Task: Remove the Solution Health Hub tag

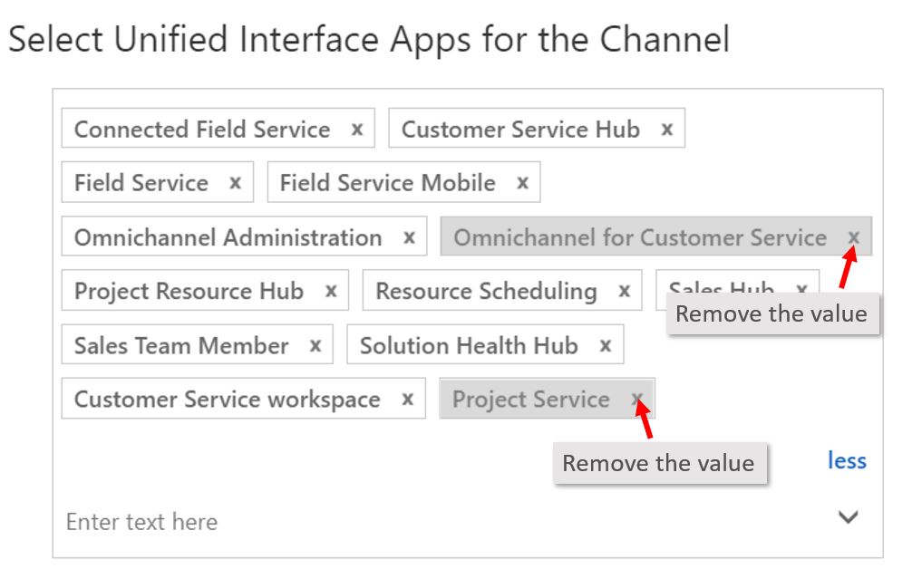Action: pos(606,346)
